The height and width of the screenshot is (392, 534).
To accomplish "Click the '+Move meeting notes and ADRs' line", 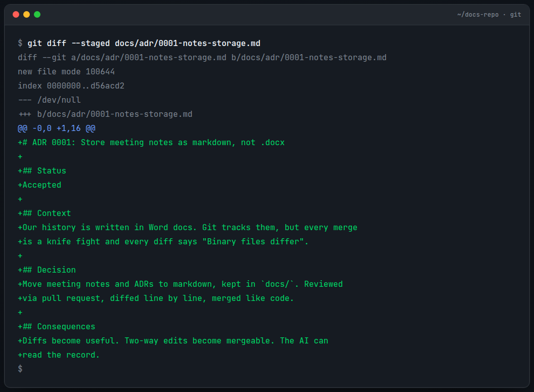I will [x=180, y=284].
